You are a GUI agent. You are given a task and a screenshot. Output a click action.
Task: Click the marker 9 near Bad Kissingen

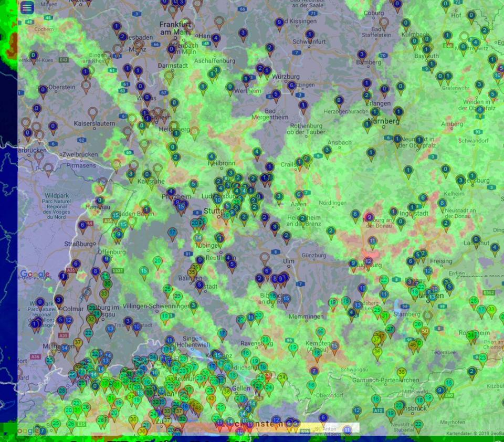click(x=279, y=23)
